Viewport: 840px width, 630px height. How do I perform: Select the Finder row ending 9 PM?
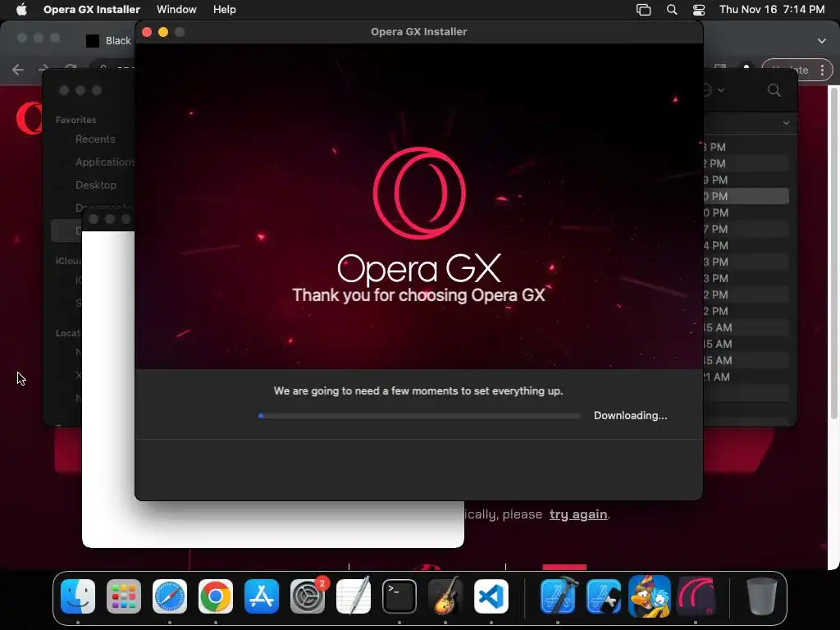pyautogui.click(x=745, y=180)
